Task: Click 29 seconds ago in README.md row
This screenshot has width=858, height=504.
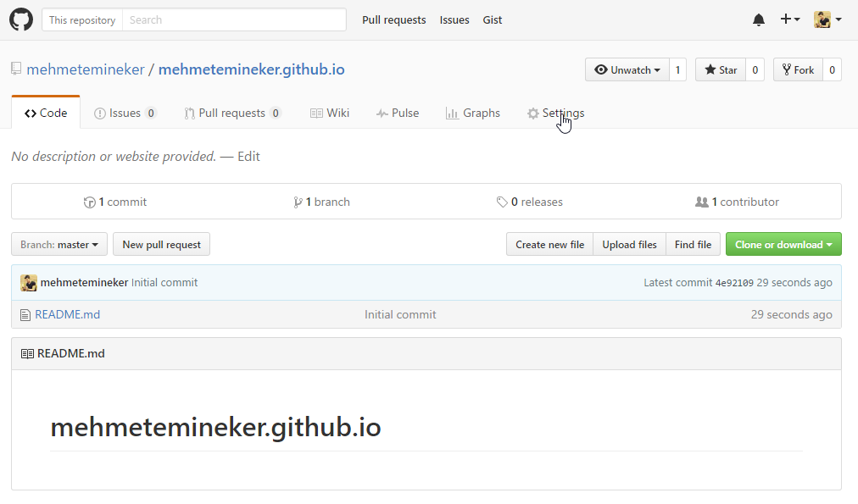Action: [x=791, y=315]
